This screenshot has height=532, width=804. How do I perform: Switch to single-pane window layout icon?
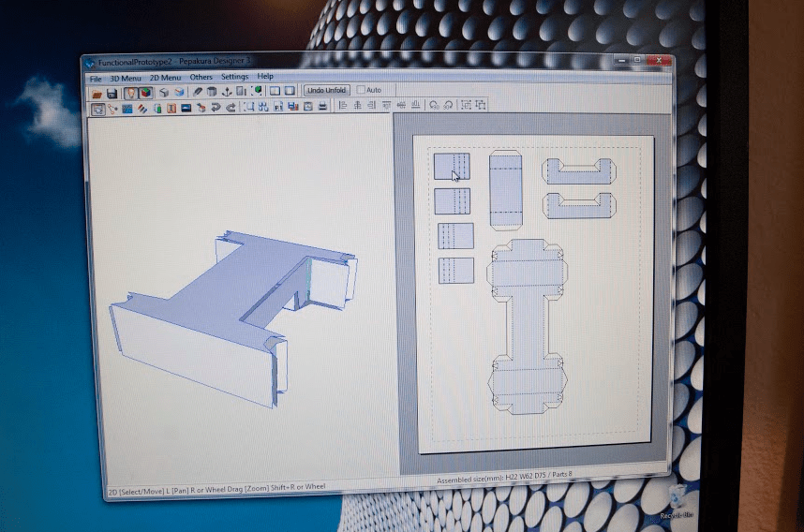[290, 91]
